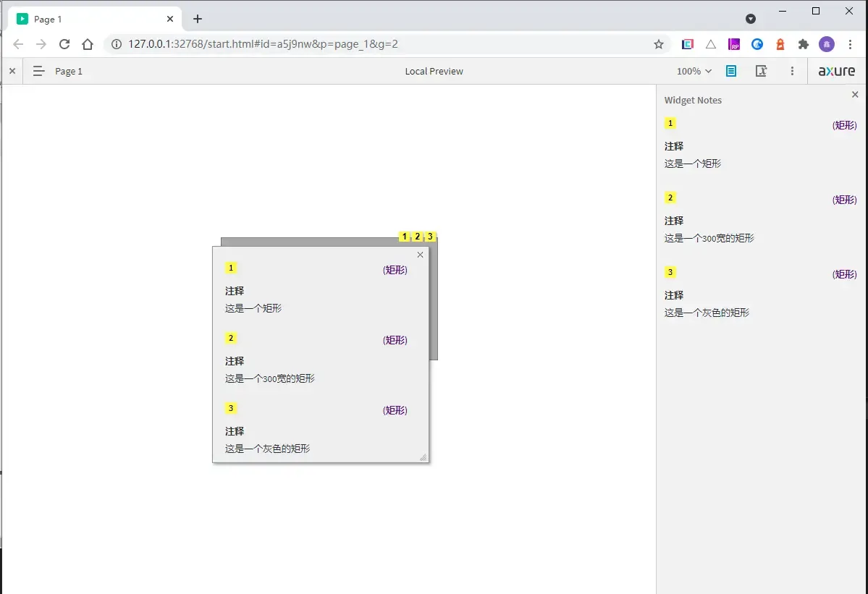Screen dimensions: 868x594
Task: Open the Chrome extensions puzzle icon
Action: point(803,44)
